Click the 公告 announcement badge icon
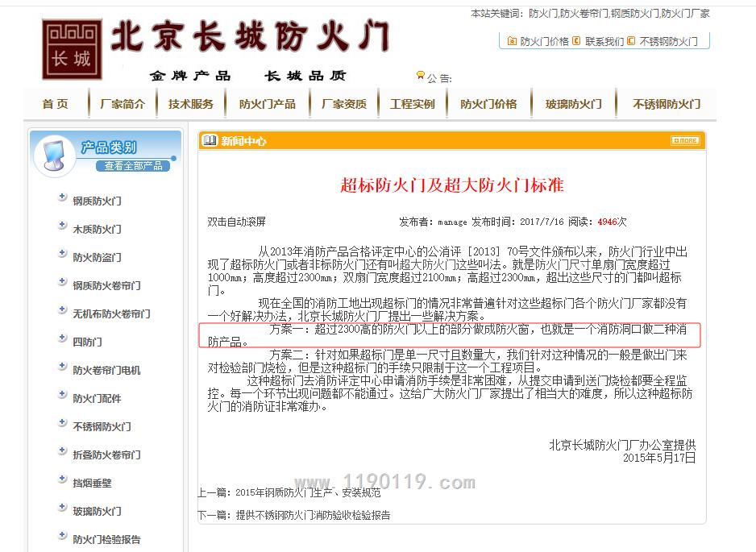Image resolution: width=756 pixels, height=552 pixels. (420, 75)
